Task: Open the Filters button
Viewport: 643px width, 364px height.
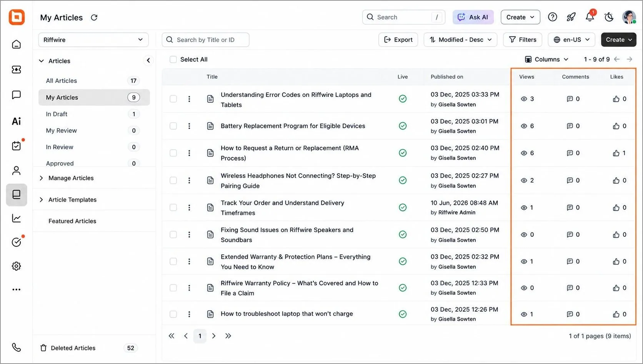Action: (523, 40)
